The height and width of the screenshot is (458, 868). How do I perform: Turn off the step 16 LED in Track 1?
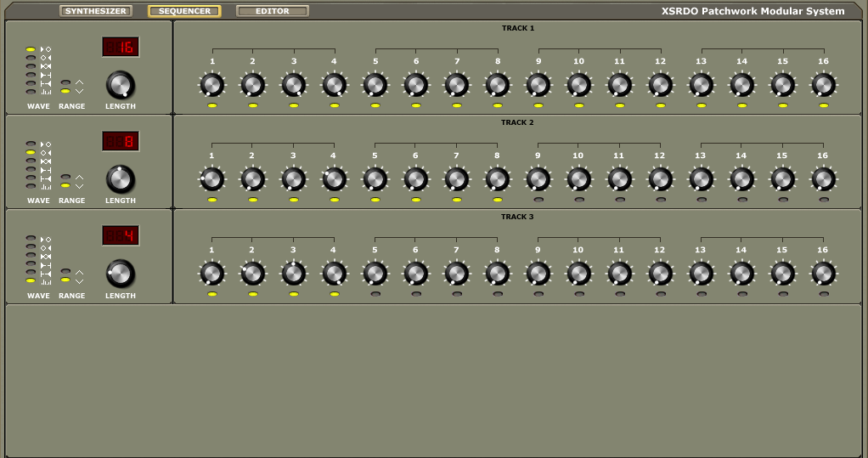[824, 105]
